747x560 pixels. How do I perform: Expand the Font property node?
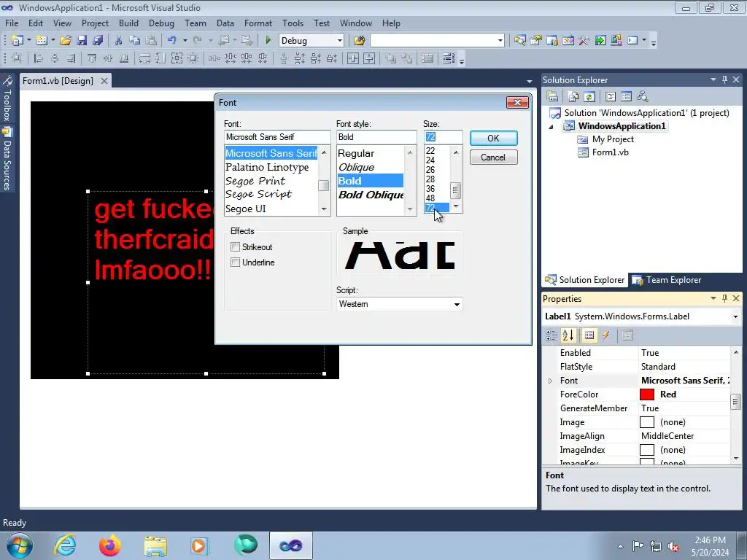click(550, 381)
